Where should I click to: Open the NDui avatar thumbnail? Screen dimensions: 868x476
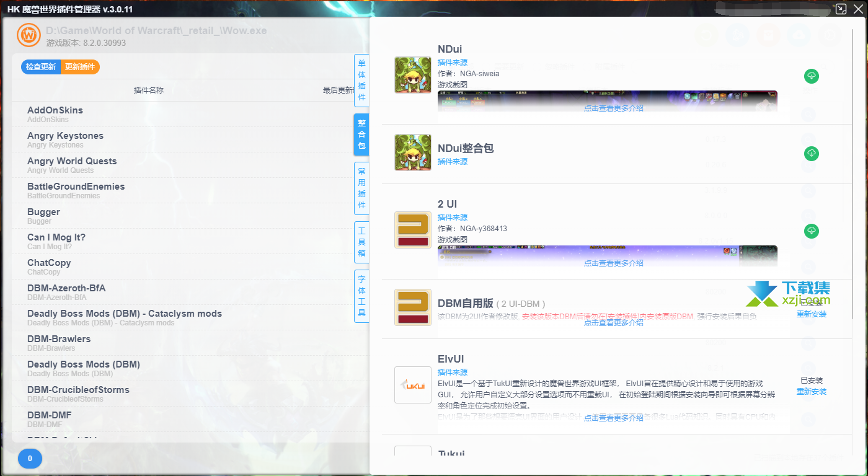(413, 75)
